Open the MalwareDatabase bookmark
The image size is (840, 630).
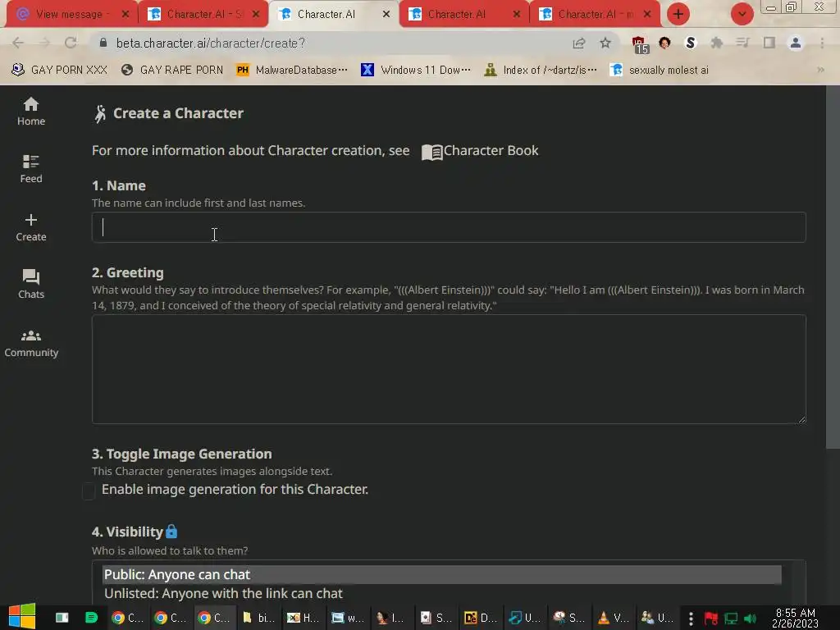tap(292, 71)
